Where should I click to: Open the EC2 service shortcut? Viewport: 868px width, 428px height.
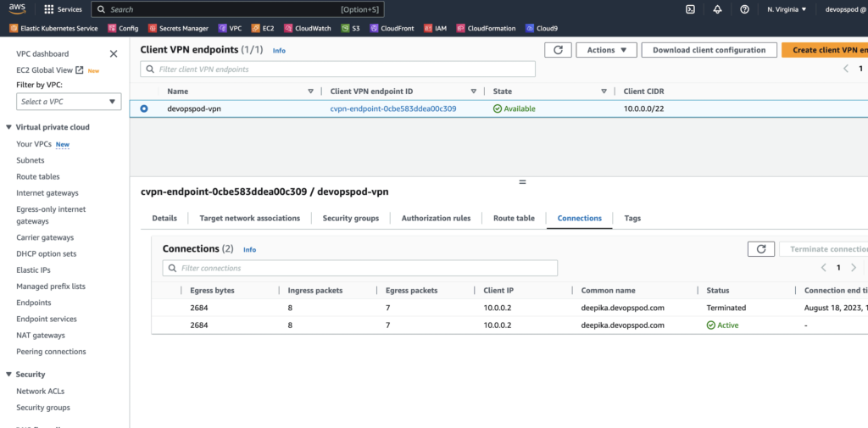(x=263, y=28)
